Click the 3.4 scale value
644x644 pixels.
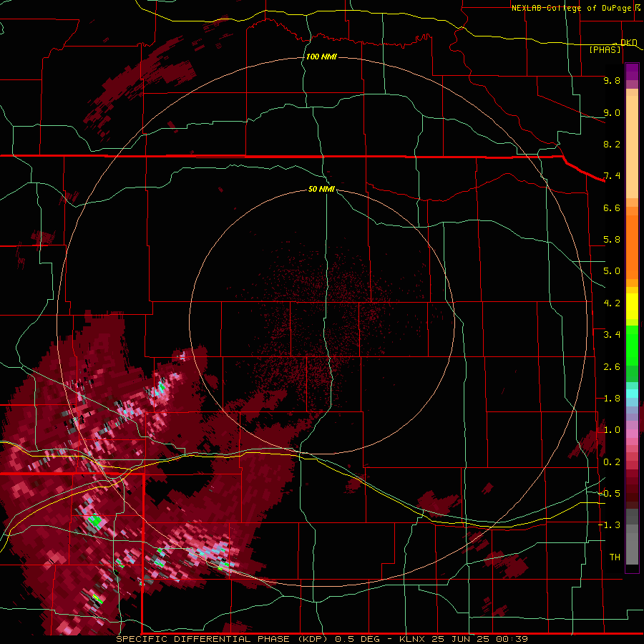[x=612, y=335]
